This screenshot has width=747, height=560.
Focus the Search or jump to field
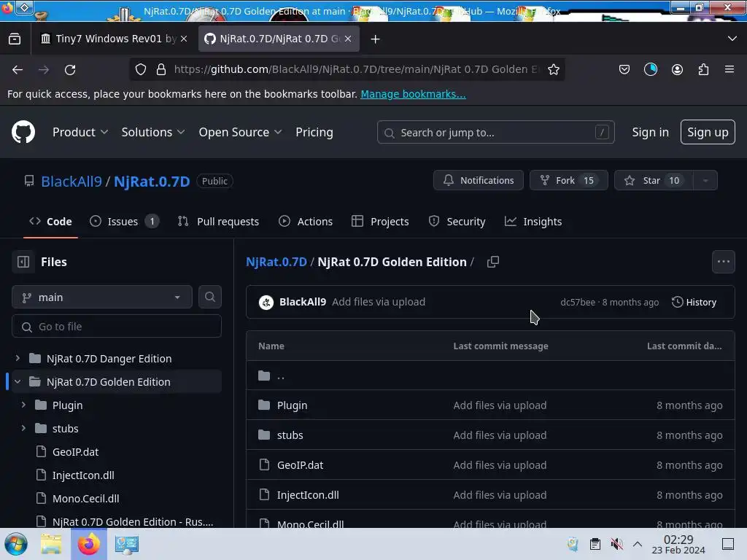495,133
